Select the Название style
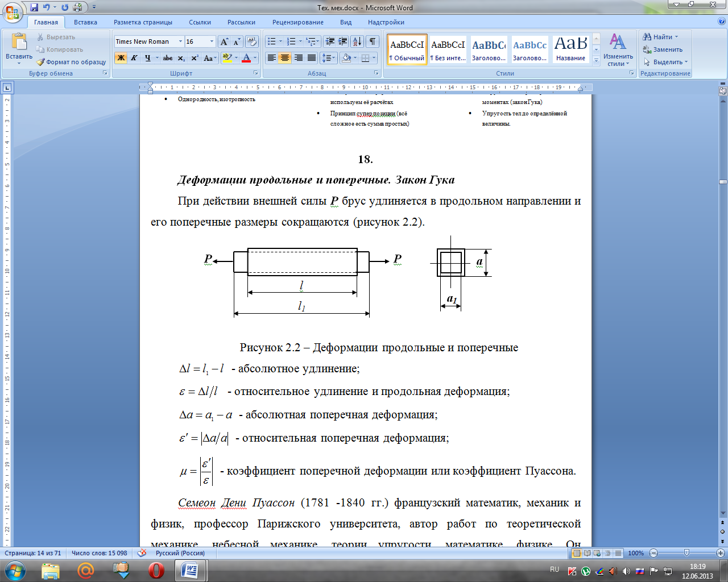Screen dimensions: 728x582 571,49
